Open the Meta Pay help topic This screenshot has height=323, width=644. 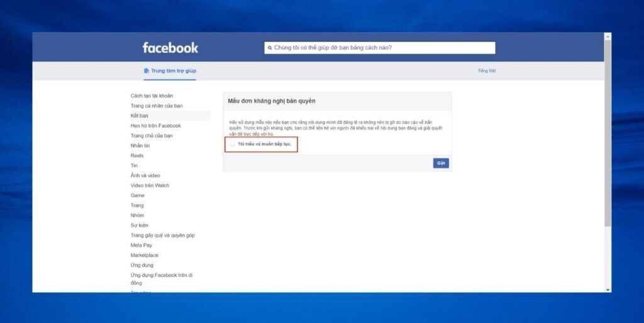(x=142, y=246)
